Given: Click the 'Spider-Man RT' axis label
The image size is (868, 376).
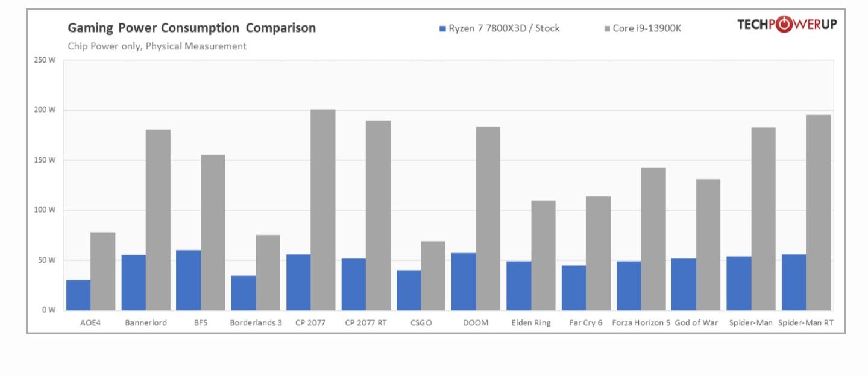Looking at the screenshot, I should point(806,322).
